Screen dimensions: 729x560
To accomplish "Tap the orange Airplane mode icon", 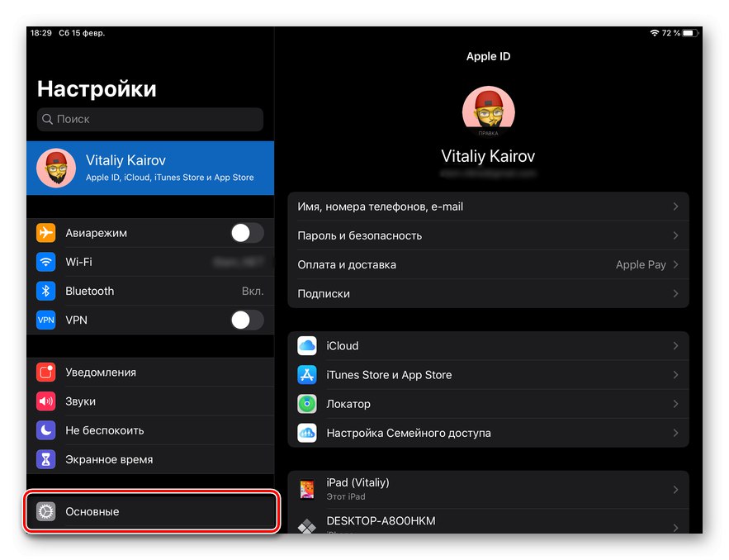I will point(45,233).
